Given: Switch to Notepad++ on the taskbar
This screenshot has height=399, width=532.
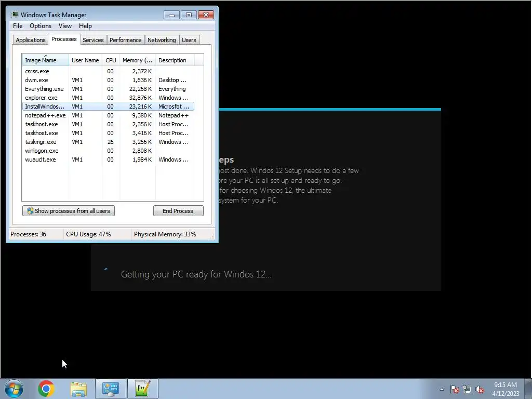Looking at the screenshot, I should (143, 389).
